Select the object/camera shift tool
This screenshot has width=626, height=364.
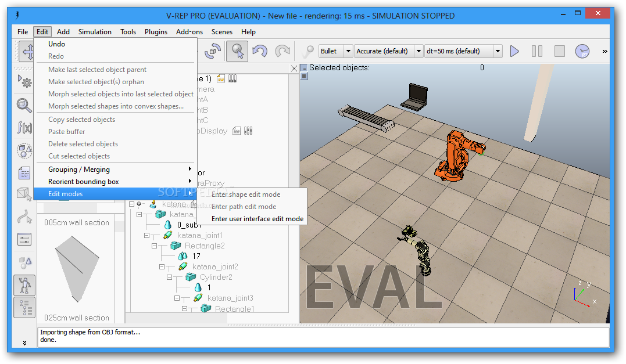point(27,52)
